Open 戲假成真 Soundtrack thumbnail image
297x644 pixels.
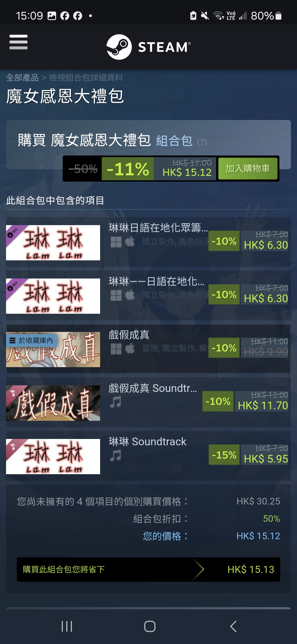[x=53, y=403]
